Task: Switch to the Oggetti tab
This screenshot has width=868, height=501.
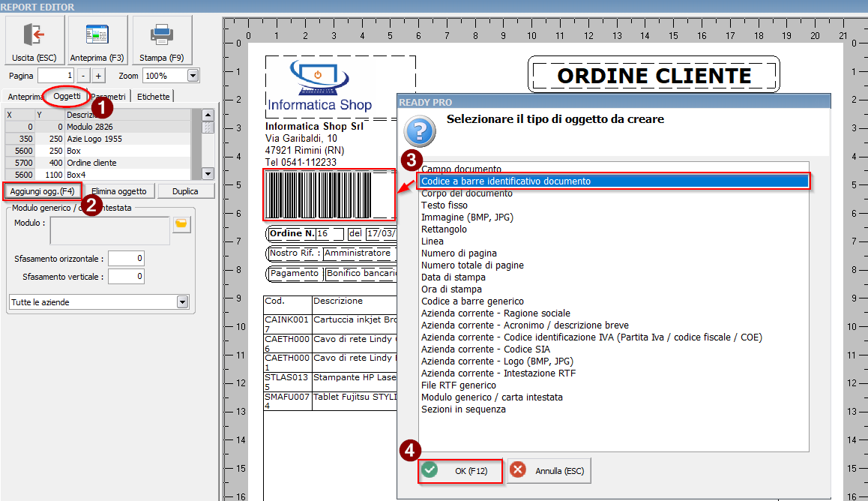Action: pyautogui.click(x=67, y=96)
